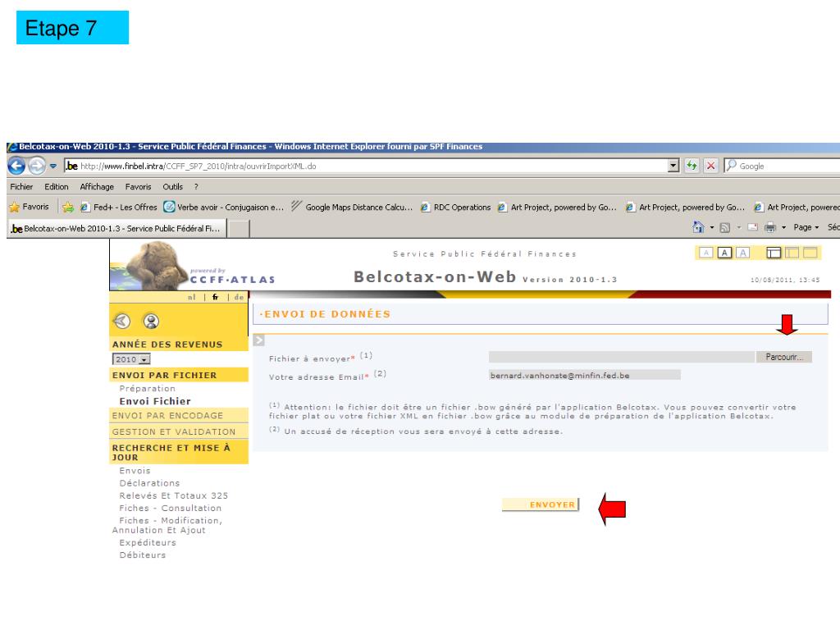Screen dimensions: 840x630
Task: Open the Fed+ - Les Offres bookmark
Action: click(x=118, y=207)
